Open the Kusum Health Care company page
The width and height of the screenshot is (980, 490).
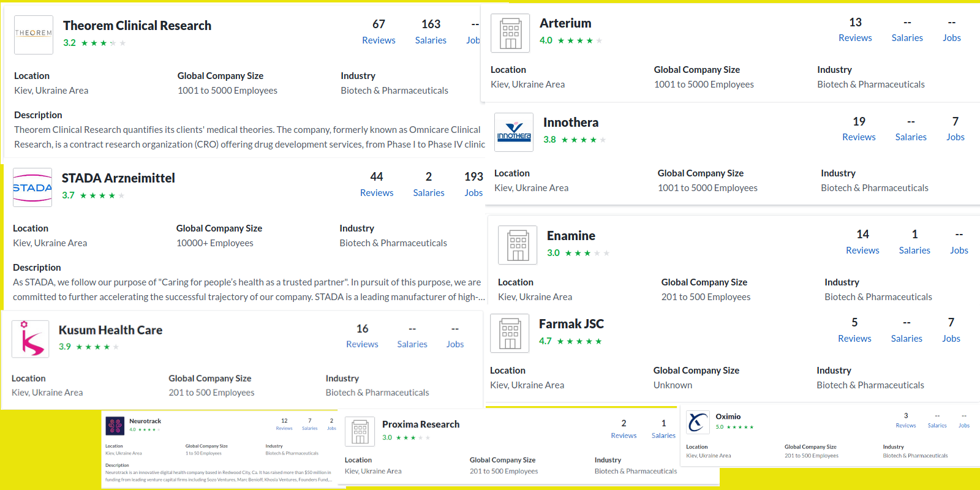click(110, 330)
